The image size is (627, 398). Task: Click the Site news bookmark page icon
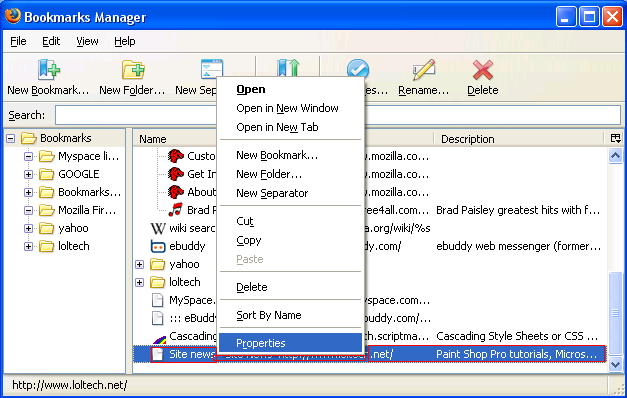pyautogui.click(x=158, y=354)
